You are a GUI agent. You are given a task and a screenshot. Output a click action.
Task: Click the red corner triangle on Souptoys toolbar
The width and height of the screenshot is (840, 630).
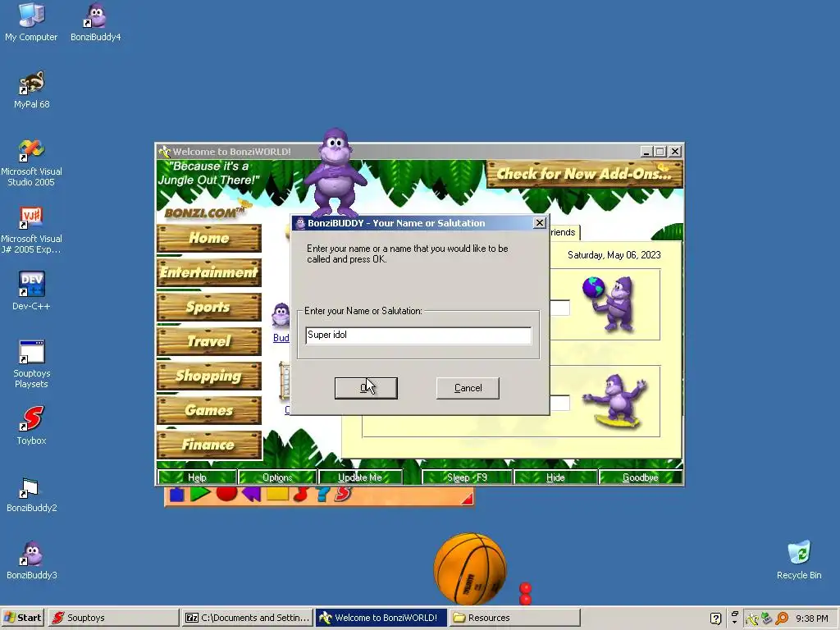467,499
